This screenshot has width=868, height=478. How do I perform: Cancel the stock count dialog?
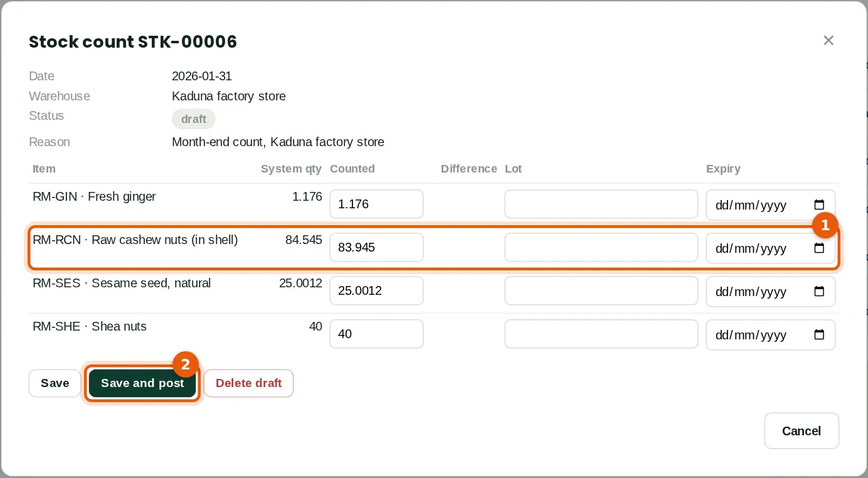pyautogui.click(x=802, y=431)
